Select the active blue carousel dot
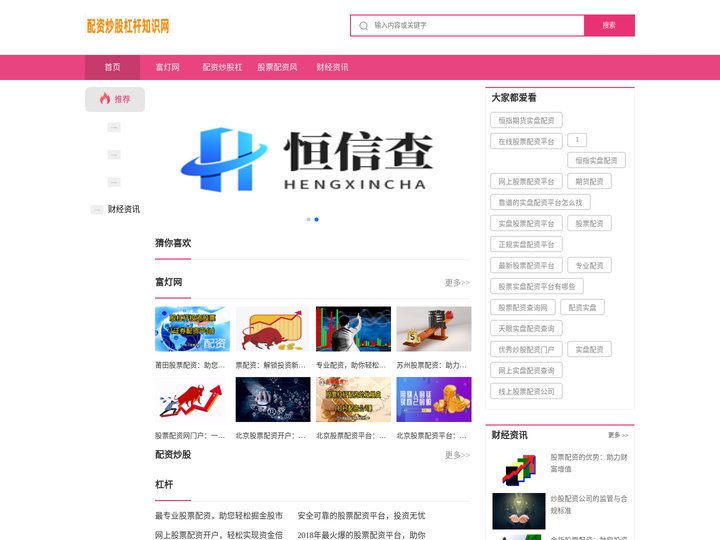 (316, 219)
